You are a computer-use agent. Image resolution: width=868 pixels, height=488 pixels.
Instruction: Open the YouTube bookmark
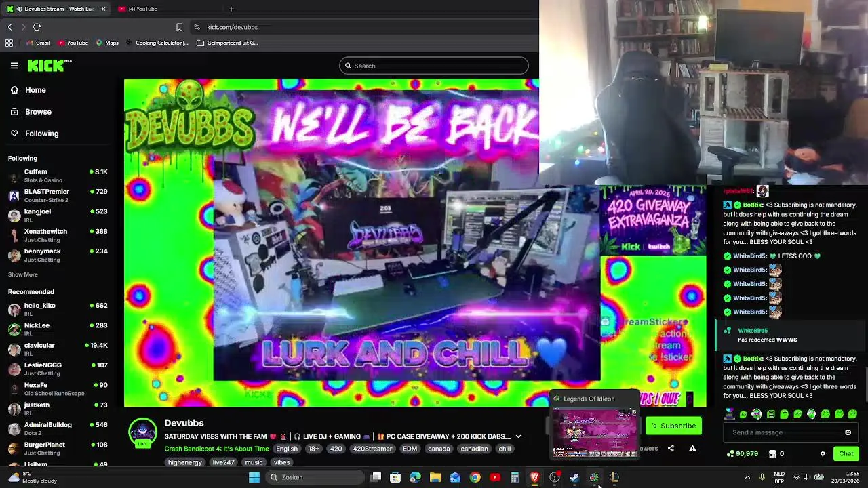pos(73,43)
